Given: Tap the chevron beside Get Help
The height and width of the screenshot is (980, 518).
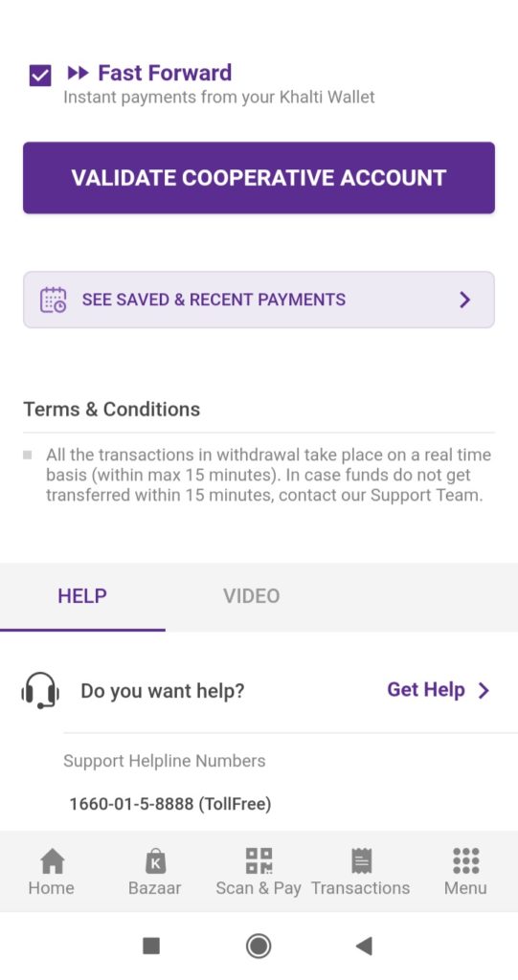Looking at the screenshot, I should [484, 691].
